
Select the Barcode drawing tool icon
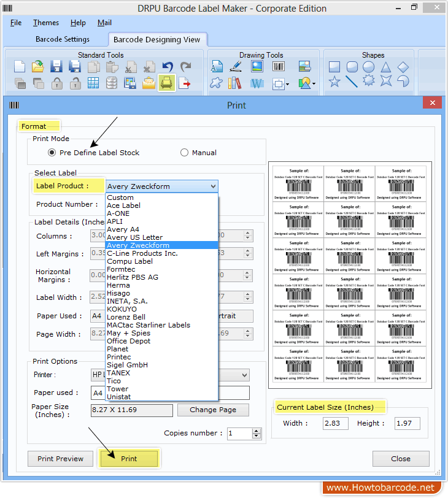click(x=279, y=66)
